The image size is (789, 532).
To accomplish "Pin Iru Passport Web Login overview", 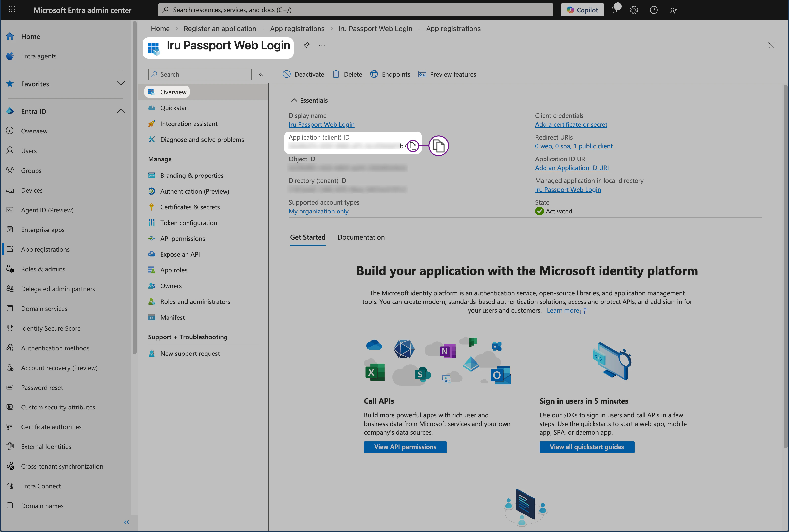I will (306, 45).
